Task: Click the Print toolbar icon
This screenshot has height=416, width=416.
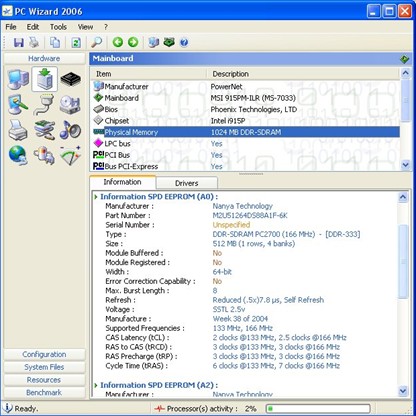Action: [x=34, y=42]
